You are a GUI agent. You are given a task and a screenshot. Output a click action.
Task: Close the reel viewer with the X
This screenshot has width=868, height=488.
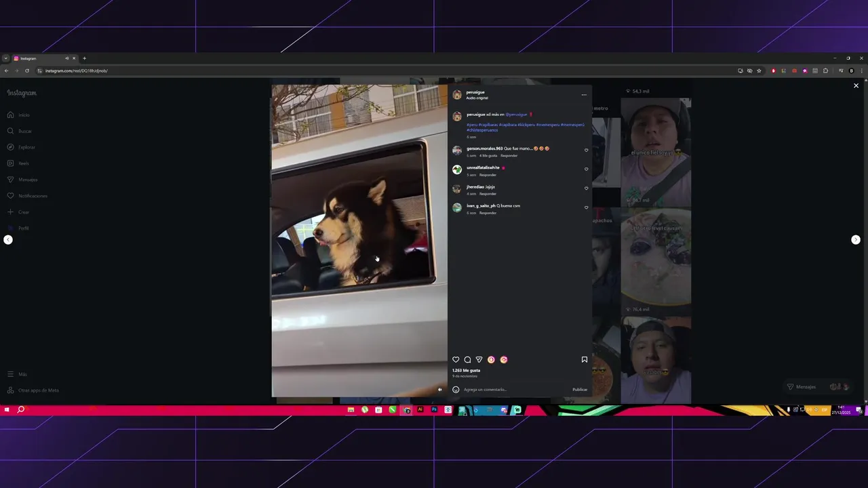tap(856, 86)
